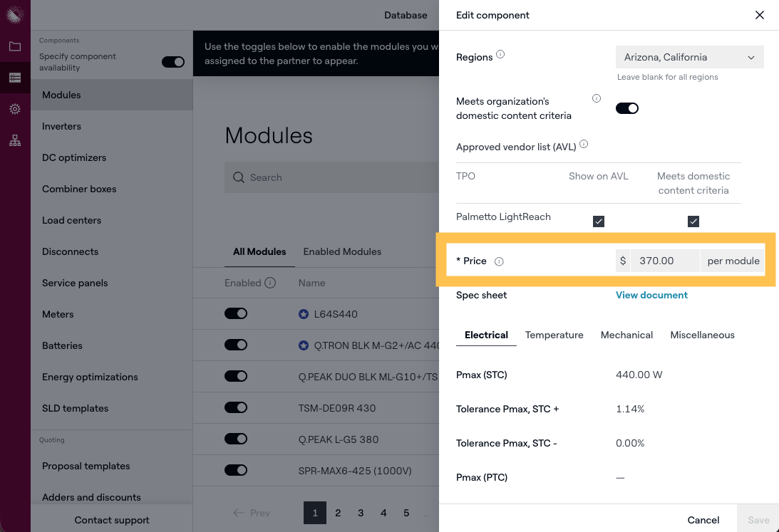Disable the Q.PEAK L-G5 380 toggle
The height and width of the screenshot is (532, 779).
(x=236, y=439)
